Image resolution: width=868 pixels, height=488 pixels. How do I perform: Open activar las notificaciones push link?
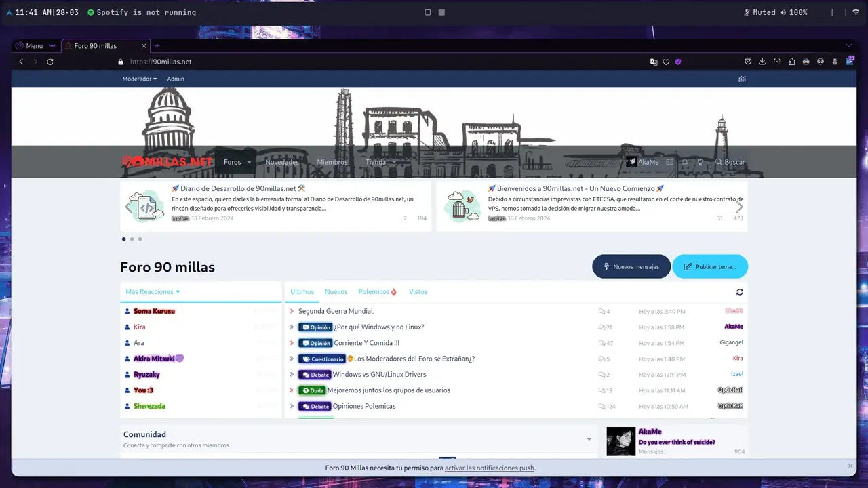coord(490,468)
